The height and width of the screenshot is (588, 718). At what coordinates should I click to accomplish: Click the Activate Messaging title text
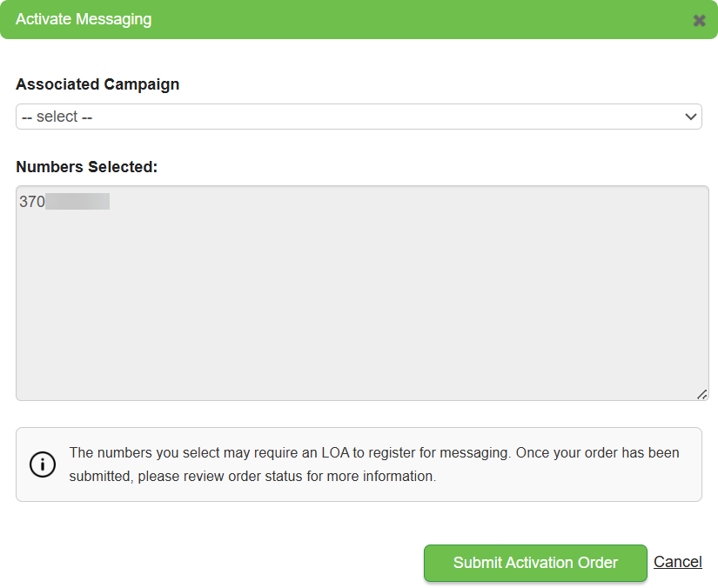[x=84, y=19]
